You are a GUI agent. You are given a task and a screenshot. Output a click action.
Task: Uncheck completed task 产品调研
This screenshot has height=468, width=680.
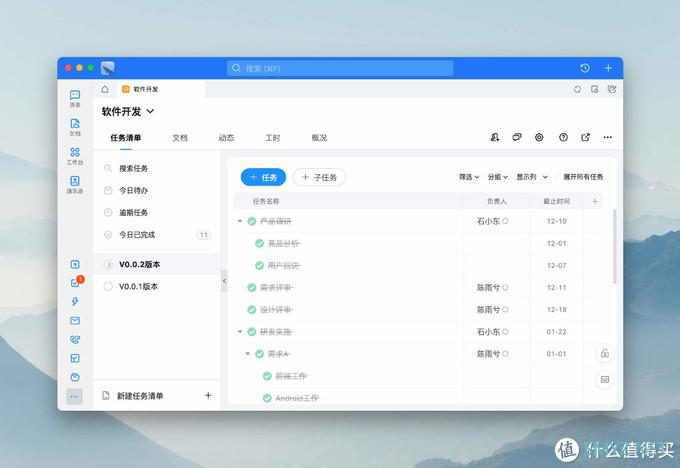[x=252, y=221]
